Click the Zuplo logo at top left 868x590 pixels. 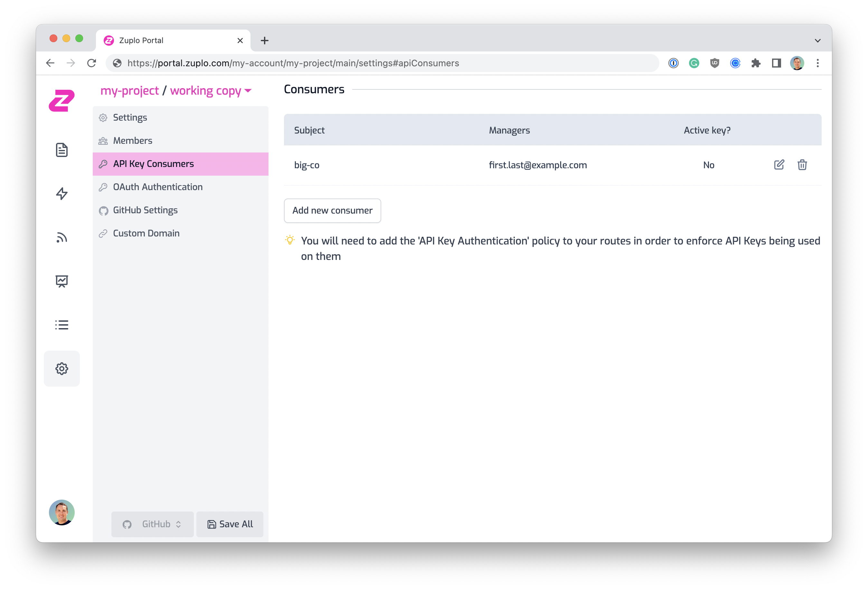pos(61,100)
